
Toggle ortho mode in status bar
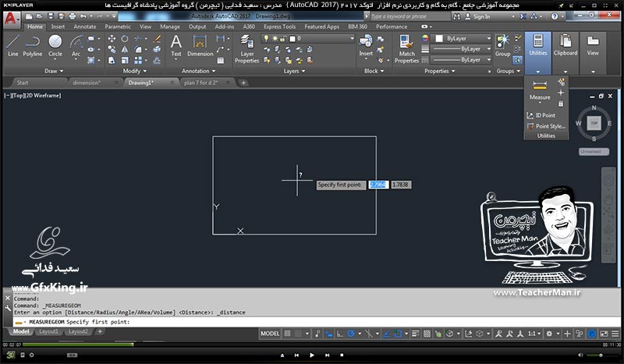[x=340, y=334]
